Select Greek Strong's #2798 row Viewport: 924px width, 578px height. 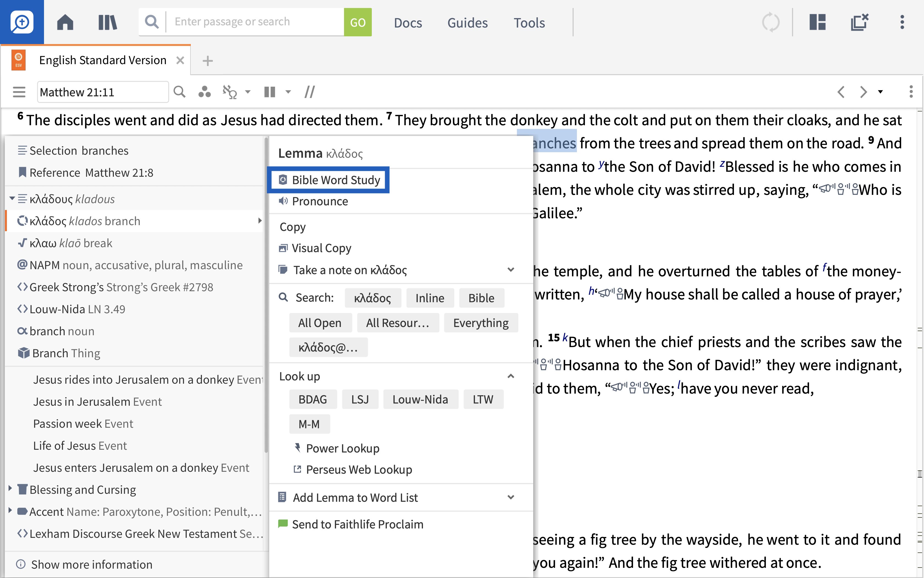134,287
